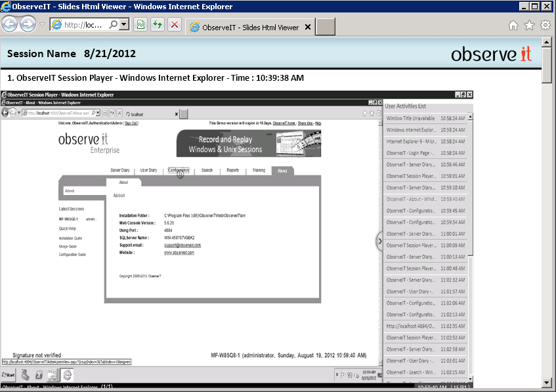Open the recent pages dropdown arrow
This screenshot has width=556, height=392.
click(42, 25)
